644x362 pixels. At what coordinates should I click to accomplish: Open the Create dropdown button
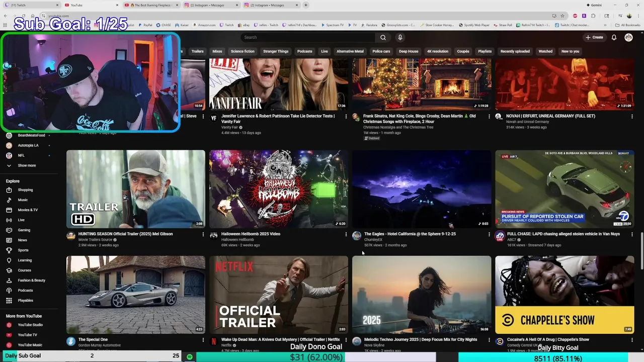click(x=594, y=37)
